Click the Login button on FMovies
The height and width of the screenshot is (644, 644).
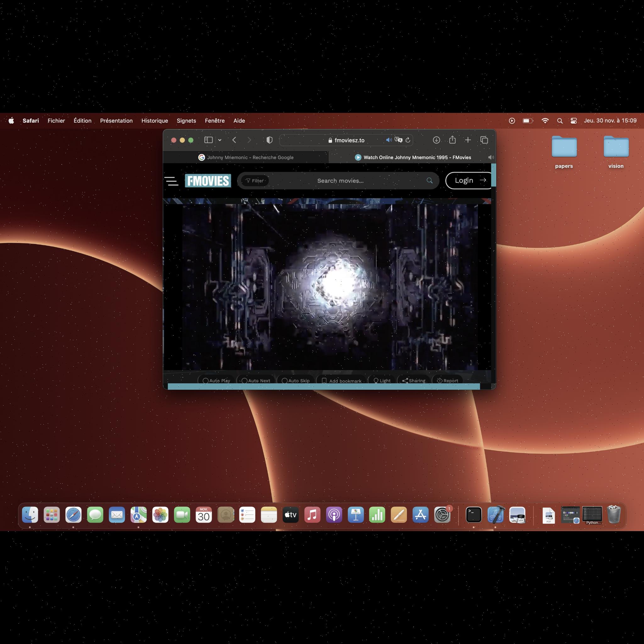pyautogui.click(x=466, y=180)
